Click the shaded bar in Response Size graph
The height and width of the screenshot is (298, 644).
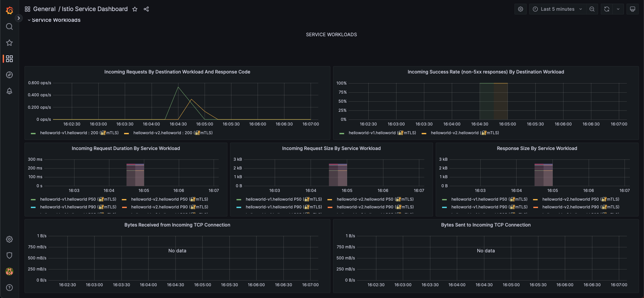(x=543, y=175)
